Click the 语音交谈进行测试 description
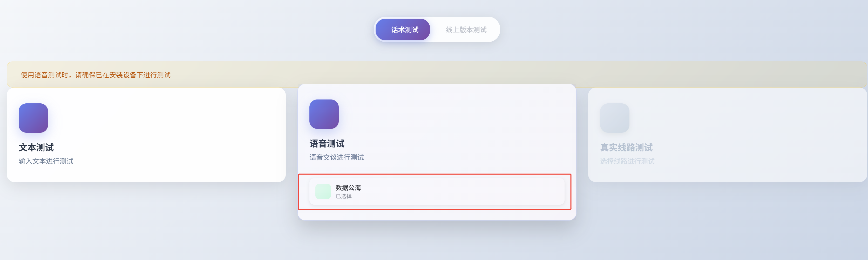This screenshot has height=260, width=868. 337,157
